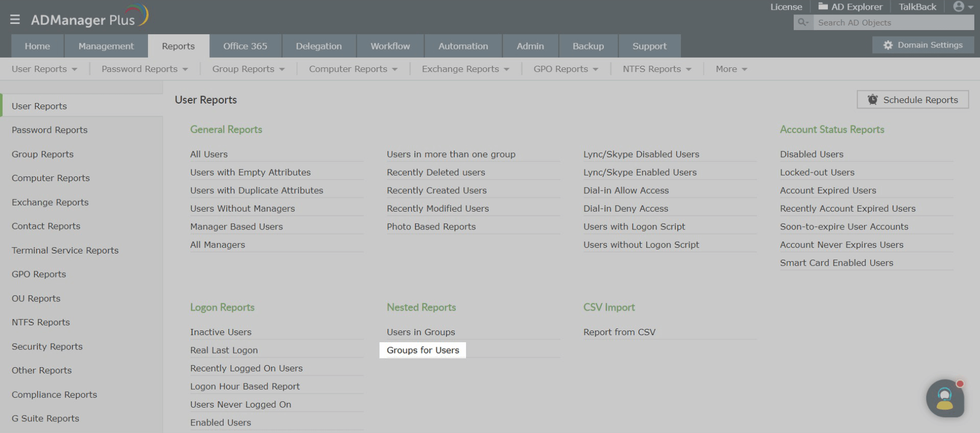Open the NTFS Reports dropdown menu
This screenshot has width=980, height=433.
coord(657,69)
